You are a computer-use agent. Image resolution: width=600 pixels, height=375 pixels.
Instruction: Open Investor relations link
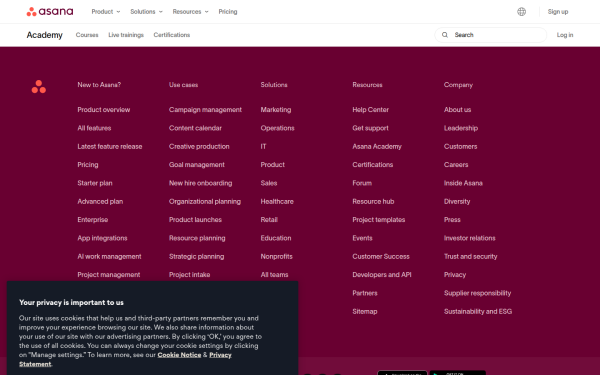point(470,238)
